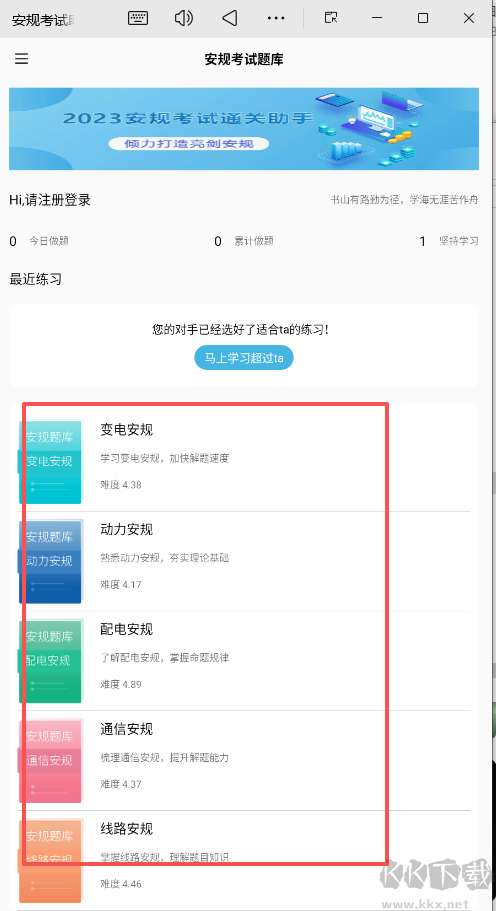
Task: Click the 安规考试题库 page title
Action: (x=244, y=59)
